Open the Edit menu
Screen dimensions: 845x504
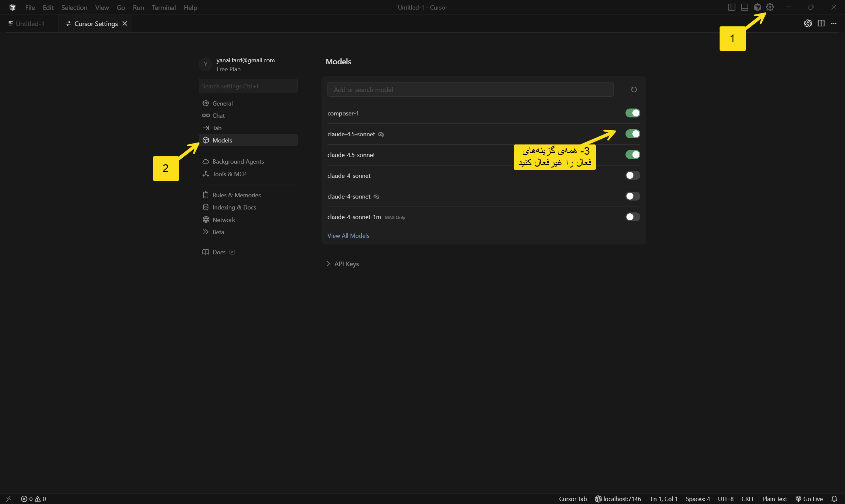pos(48,8)
